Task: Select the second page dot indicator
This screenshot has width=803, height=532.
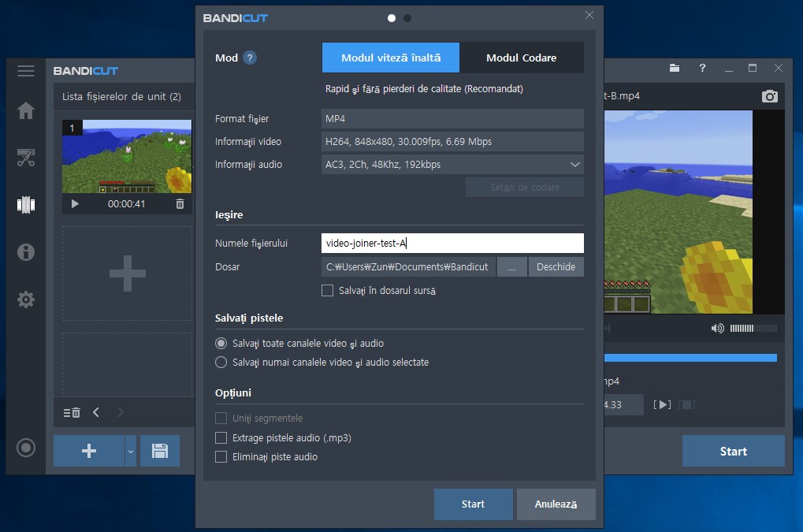Action: click(407, 18)
